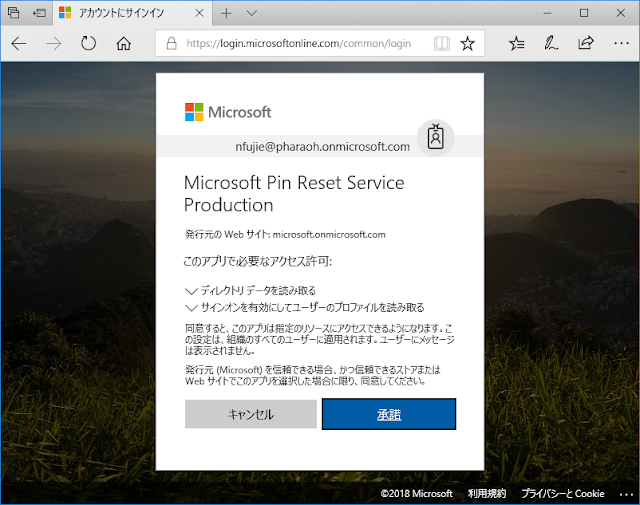Click the キャンセル button
The image size is (640, 505).
(x=251, y=414)
